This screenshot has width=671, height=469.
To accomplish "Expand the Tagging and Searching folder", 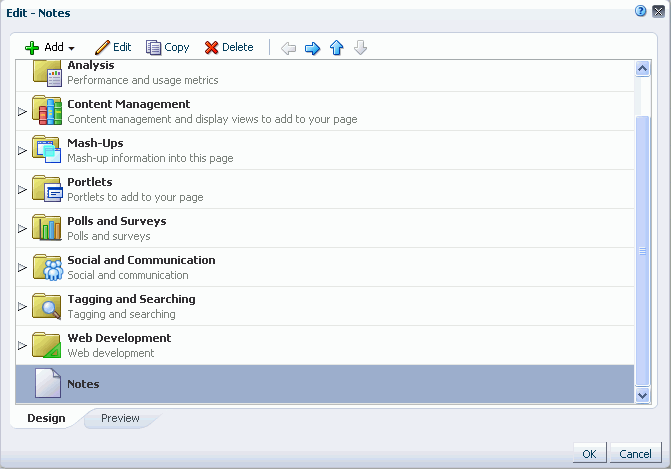I will tap(22, 306).
